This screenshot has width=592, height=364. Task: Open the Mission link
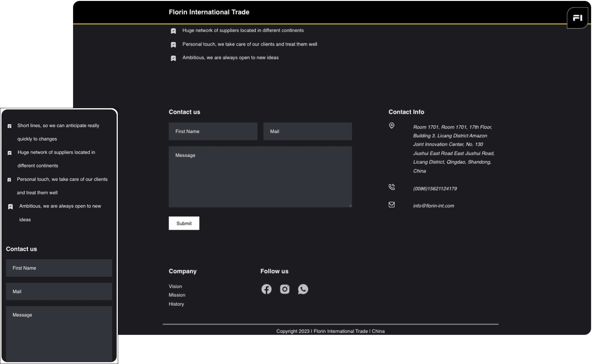(177, 295)
